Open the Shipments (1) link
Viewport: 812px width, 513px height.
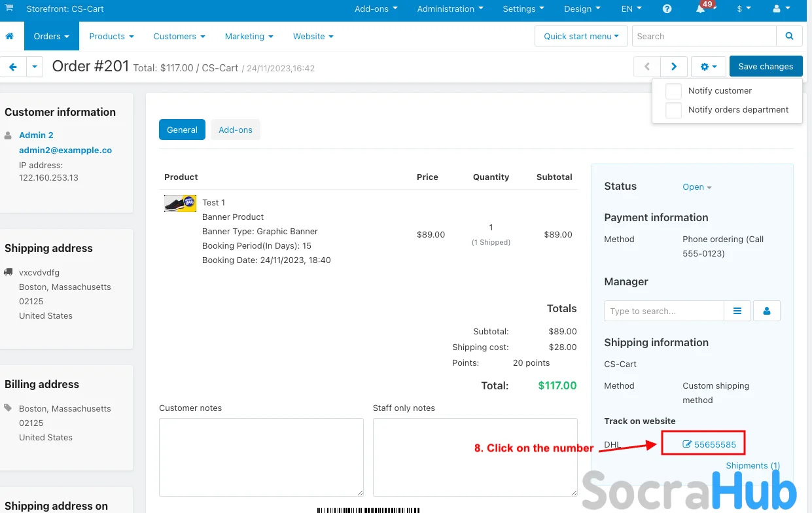[752, 466]
